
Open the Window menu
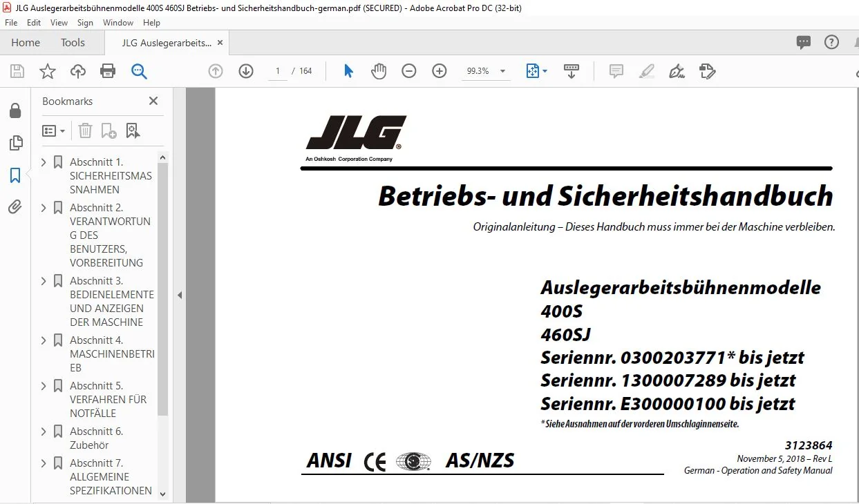[x=118, y=23]
